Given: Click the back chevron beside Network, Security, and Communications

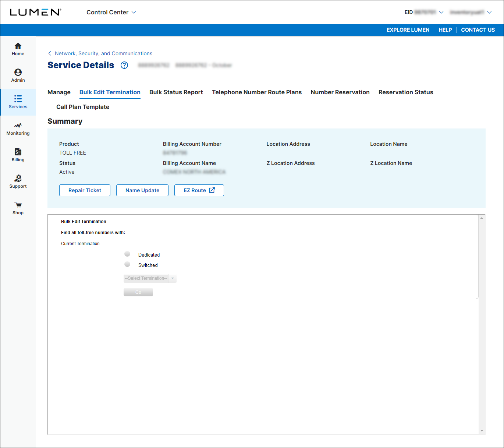Looking at the screenshot, I should (50, 53).
